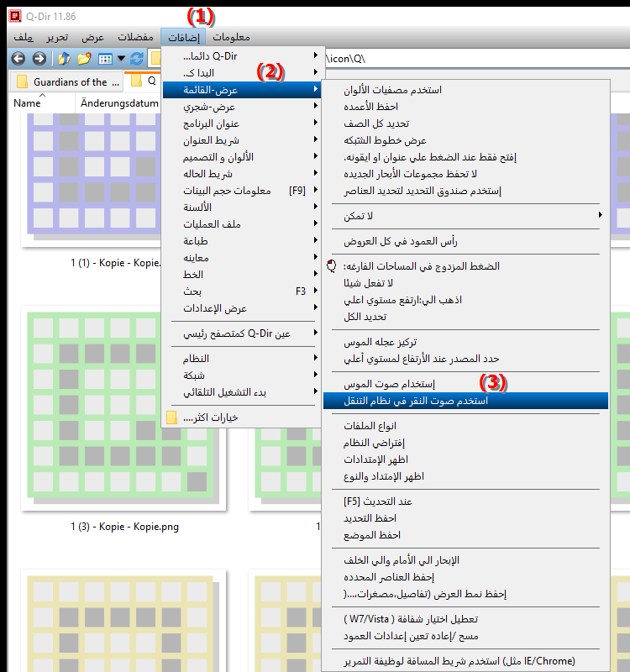Select the انواع الملفات entry
This screenshot has width=630, height=672.
click(x=465, y=426)
